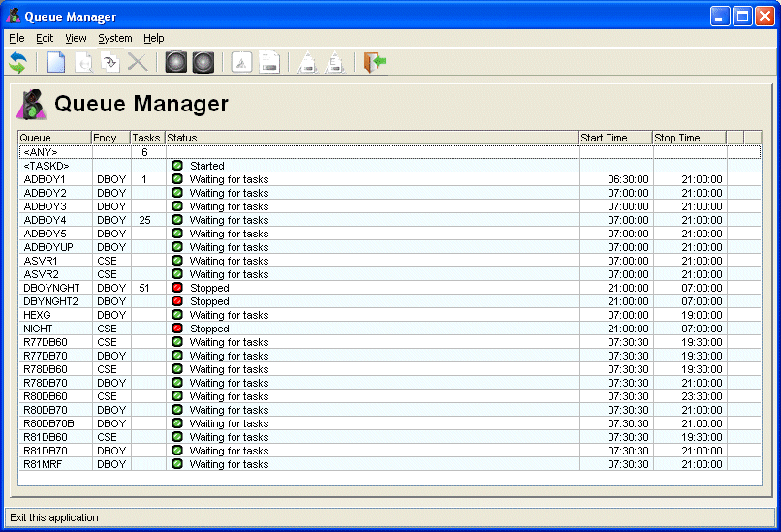Open the File menu
The height and width of the screenshot is (532, 781).
point(16,38)
